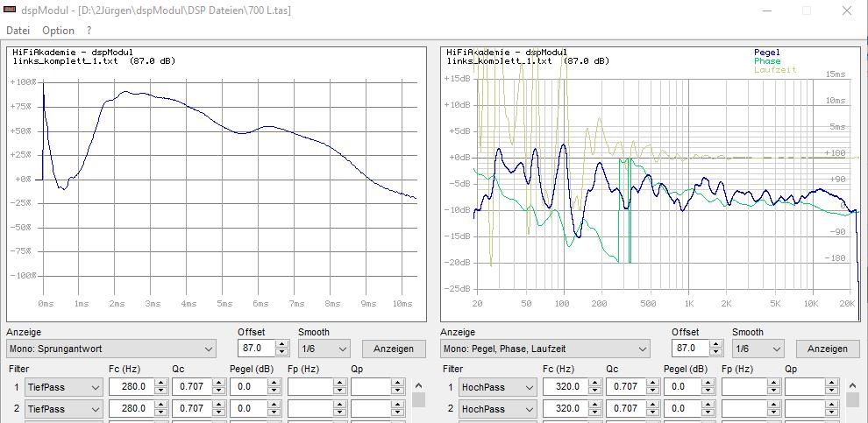Increase the left panel Offset value
Image resolution: width=868 pixels, height=423 pixels.
[281, 344]
